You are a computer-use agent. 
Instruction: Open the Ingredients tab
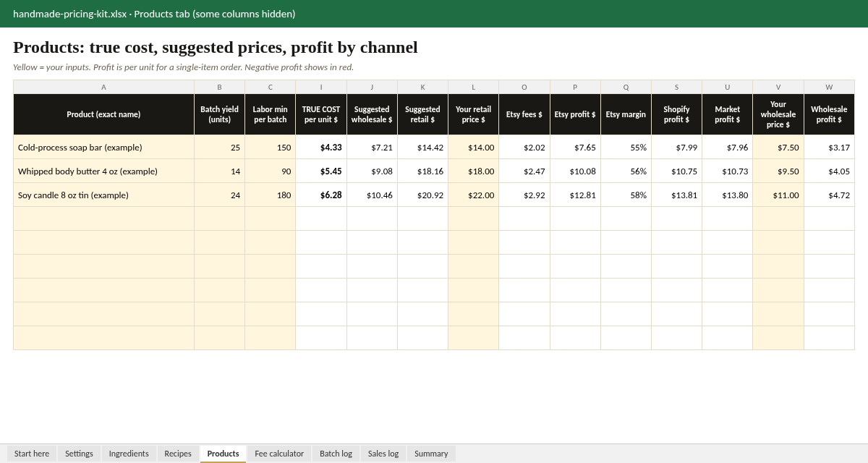tap(129, 454)
